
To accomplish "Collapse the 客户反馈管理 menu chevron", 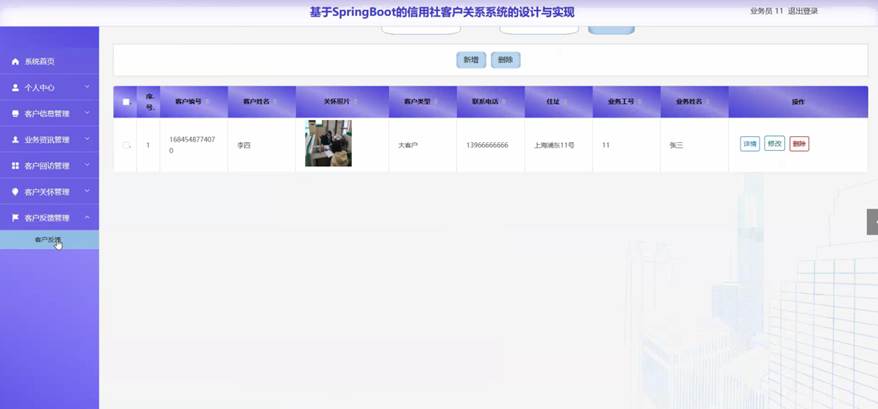I will point(87,217).
